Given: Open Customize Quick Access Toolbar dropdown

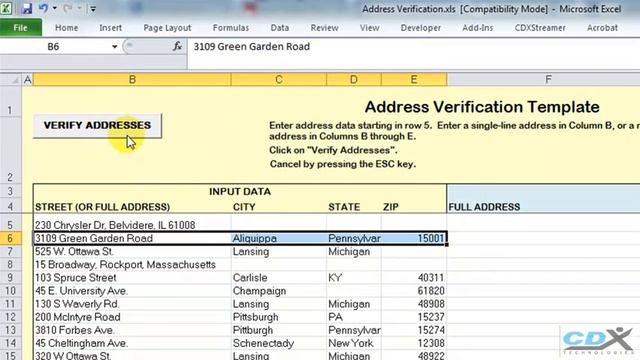Looking at the screenshot, I should pos(93,9).
